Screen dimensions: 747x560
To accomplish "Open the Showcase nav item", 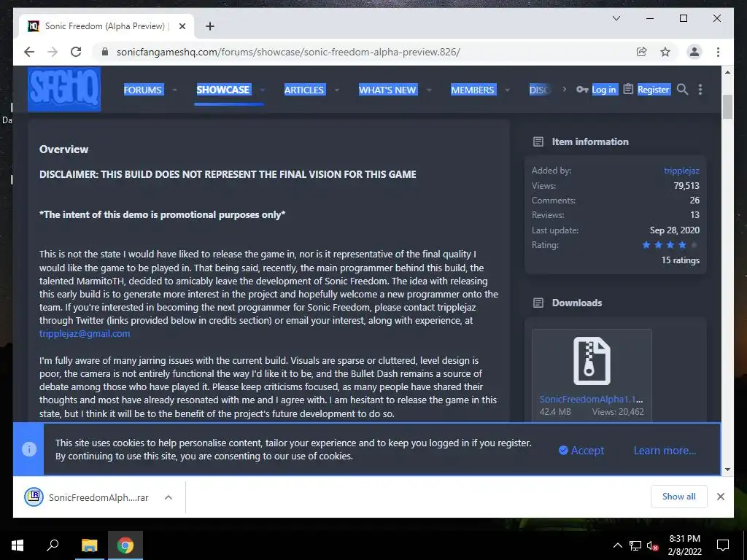I will point(223,90).
